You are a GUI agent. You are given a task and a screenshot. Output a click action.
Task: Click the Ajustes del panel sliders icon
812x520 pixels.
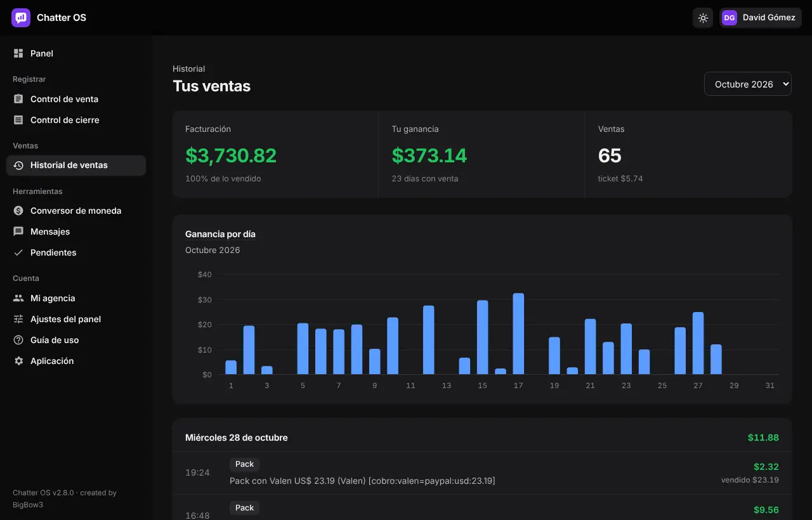(x=18, y=319)
